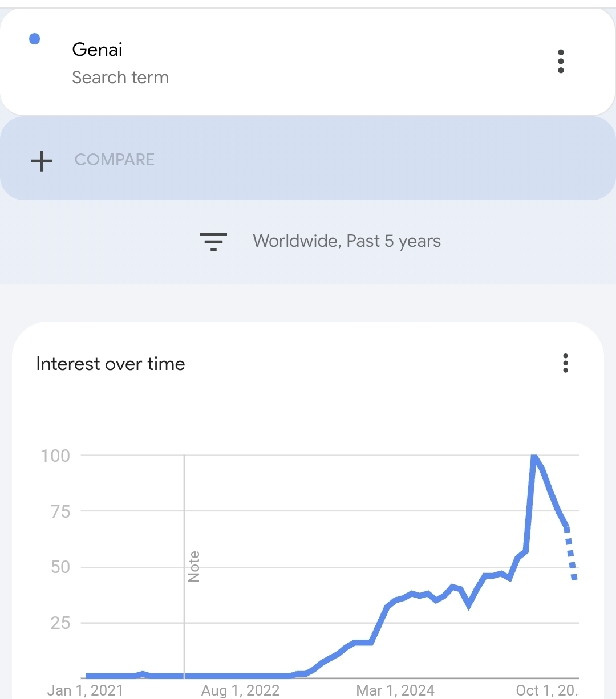
Task: Select the Aug 1, 2022 axis label
Action: (x=240, y=690)
